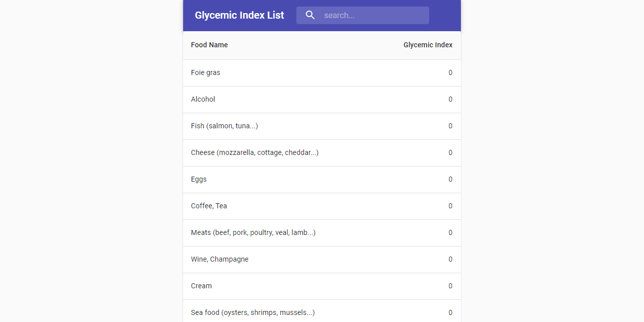Click the Food Name column header

(209, 45)
